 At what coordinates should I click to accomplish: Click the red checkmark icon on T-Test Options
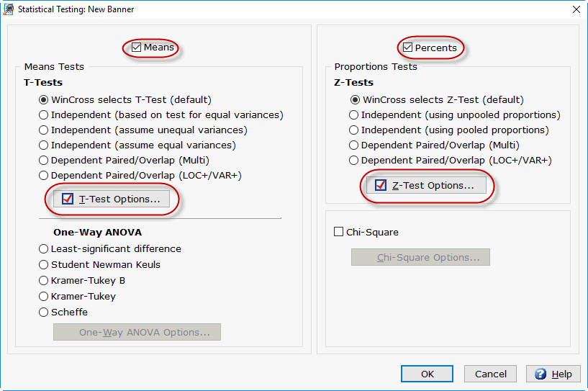pyautogui.click(x=68, y=199)
